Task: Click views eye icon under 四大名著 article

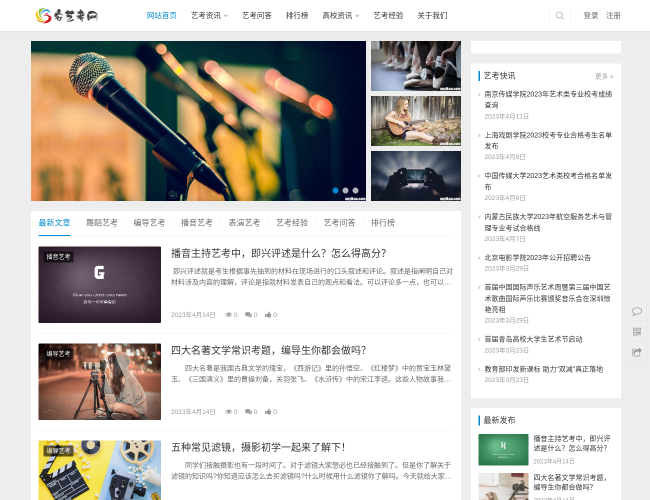Action: coord(228,412)
